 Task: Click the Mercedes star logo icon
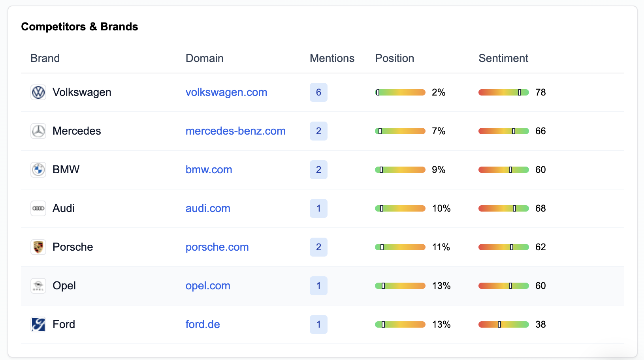click(x=38, y=131)
